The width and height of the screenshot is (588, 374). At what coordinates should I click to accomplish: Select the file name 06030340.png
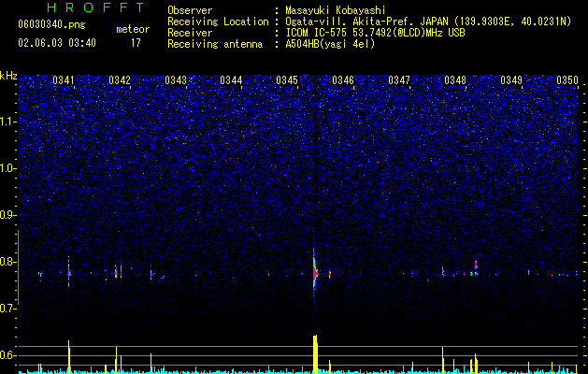click(x=51, y=24)
